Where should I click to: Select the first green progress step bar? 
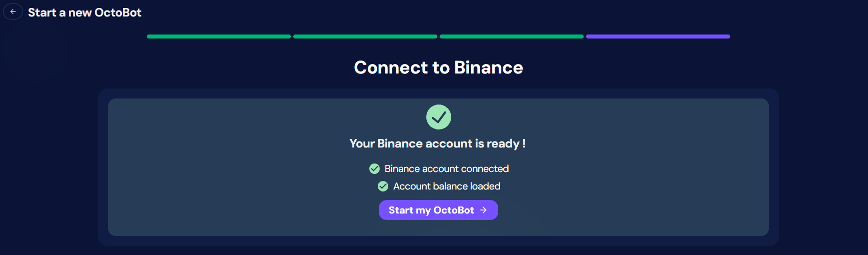[219, 36]
